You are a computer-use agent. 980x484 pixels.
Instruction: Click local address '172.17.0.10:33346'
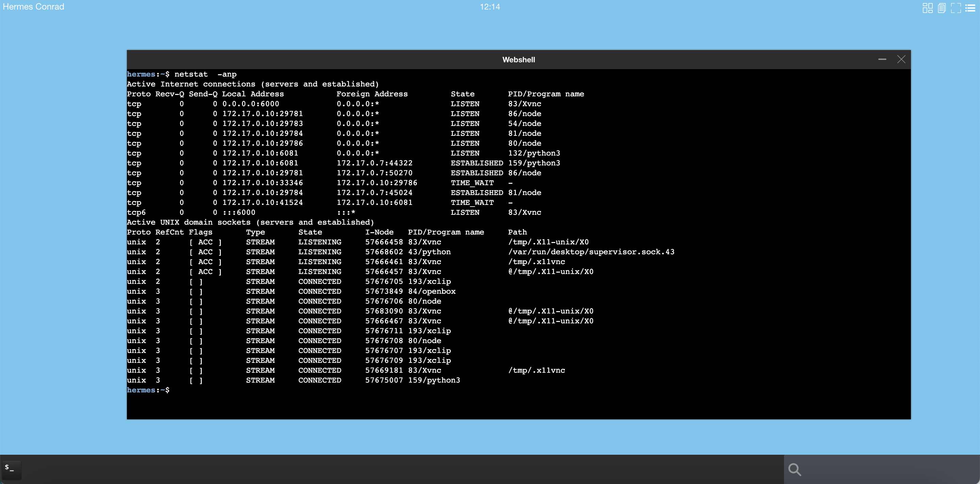[262, 183]
